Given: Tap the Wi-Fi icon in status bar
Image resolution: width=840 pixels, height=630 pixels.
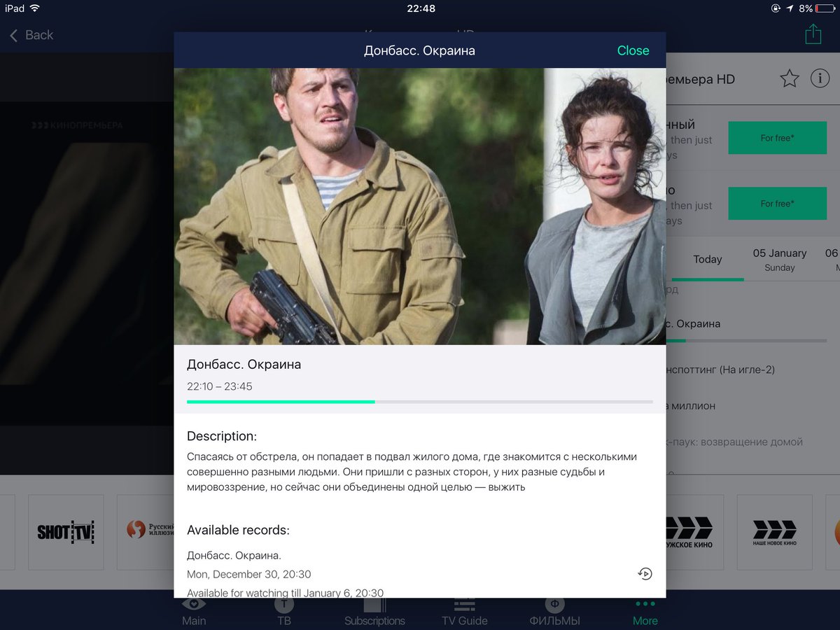Looking at the screenshot, I should (34, 8).
